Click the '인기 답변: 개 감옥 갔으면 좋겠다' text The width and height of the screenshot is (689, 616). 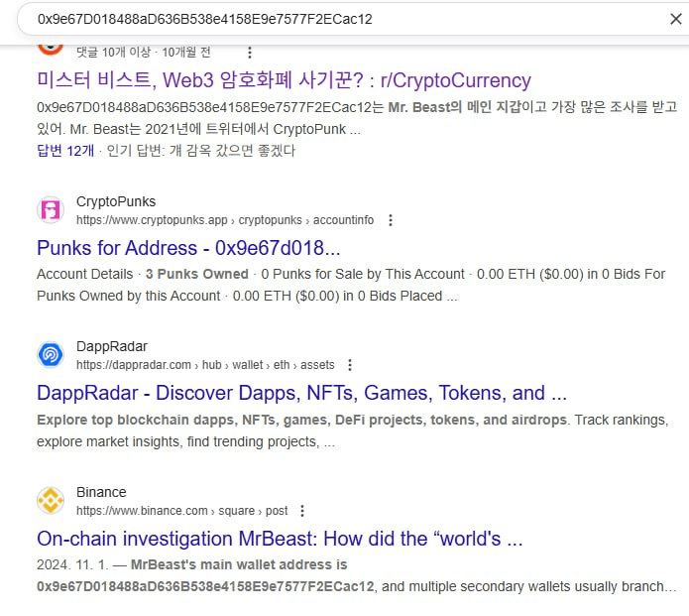pyautogui.click(x=201, y=151)
